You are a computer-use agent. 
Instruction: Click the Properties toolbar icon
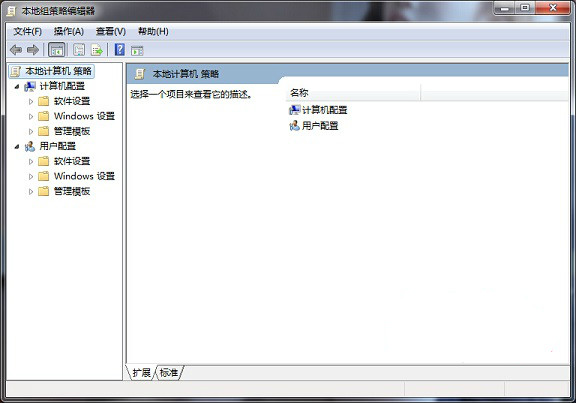(79, 50)
